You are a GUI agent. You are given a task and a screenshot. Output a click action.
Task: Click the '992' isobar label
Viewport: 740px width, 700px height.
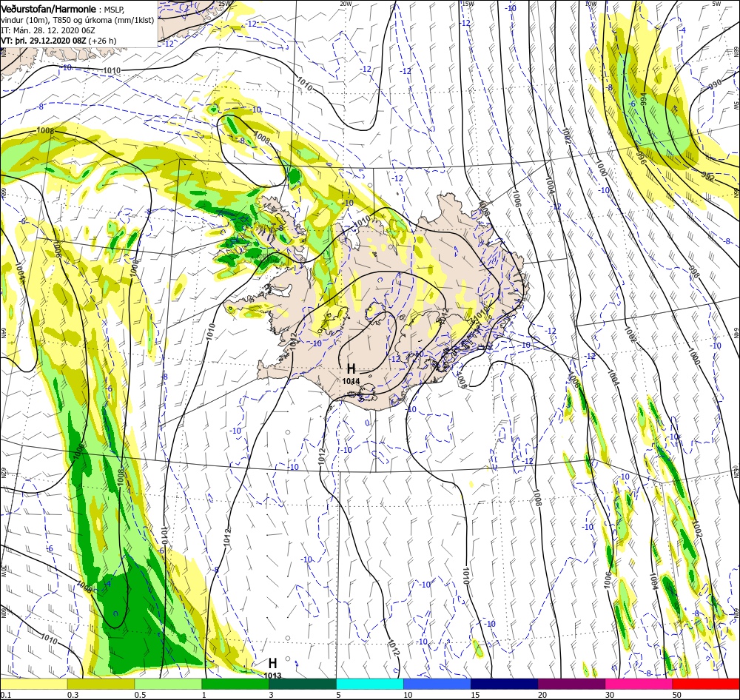click(x=707, y=177)
